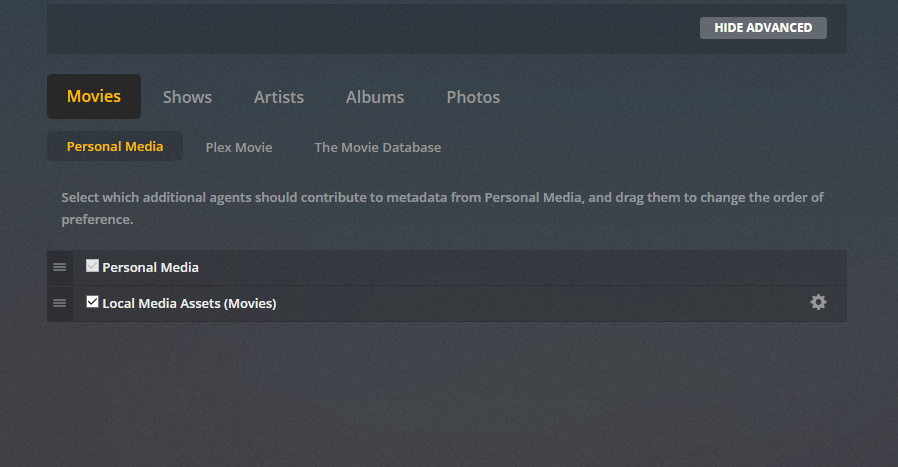Switch to the Photos tab
The image size is (898, 467).
[x=473, y=97]
